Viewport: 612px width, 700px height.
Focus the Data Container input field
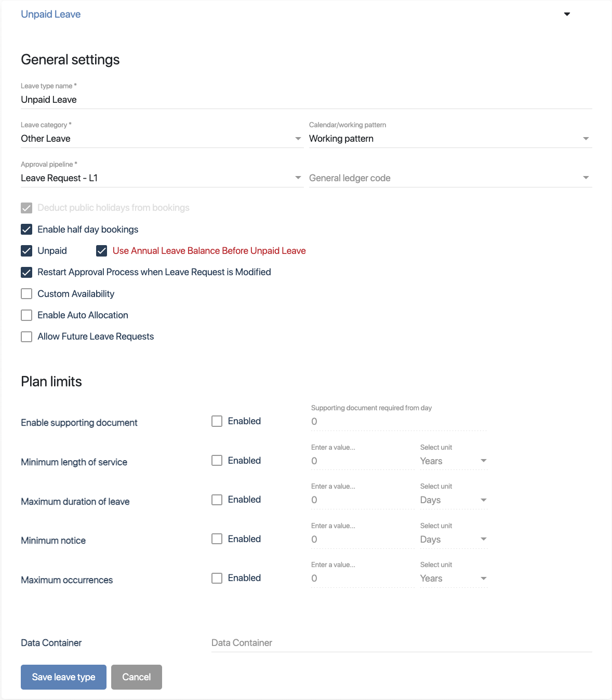click(x=401, y=643)
